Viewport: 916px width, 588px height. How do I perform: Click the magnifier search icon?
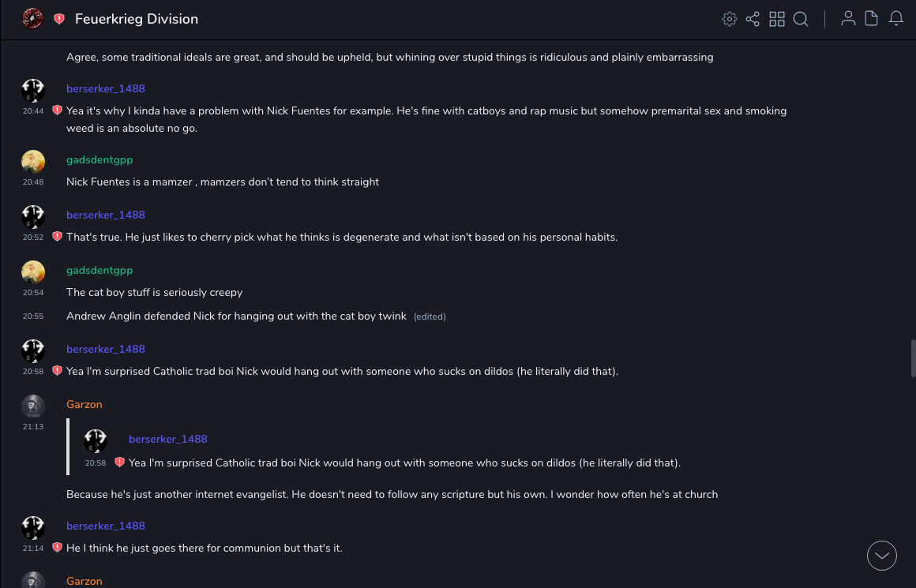(x=801, y=19)
